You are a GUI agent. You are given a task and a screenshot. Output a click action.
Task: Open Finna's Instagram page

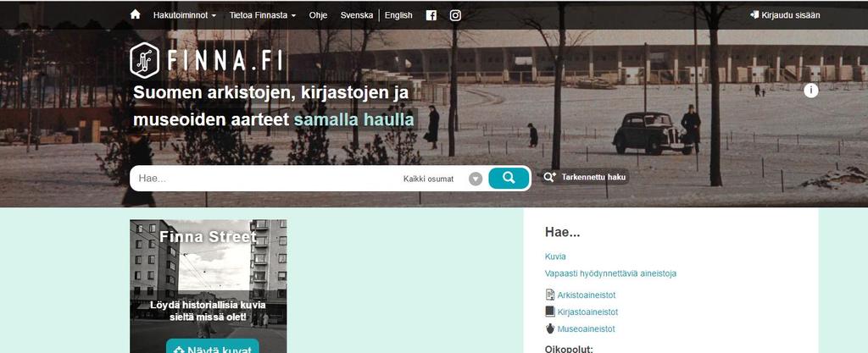(455, 15)
